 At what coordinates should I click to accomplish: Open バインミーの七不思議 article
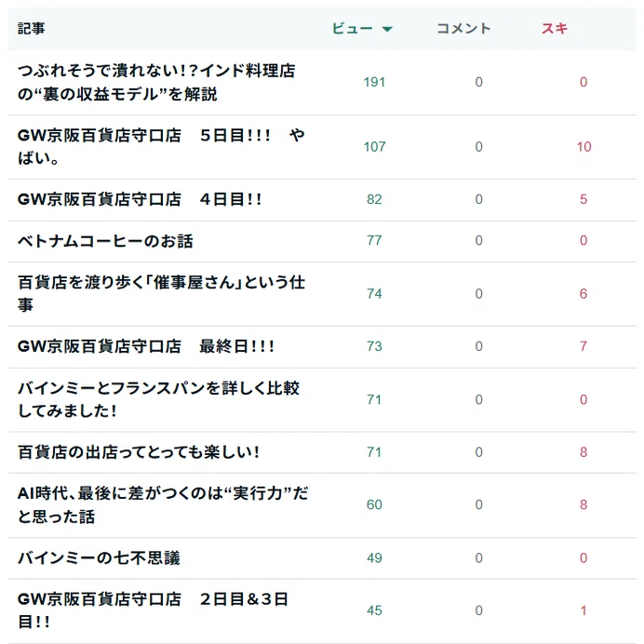point(99,557)
